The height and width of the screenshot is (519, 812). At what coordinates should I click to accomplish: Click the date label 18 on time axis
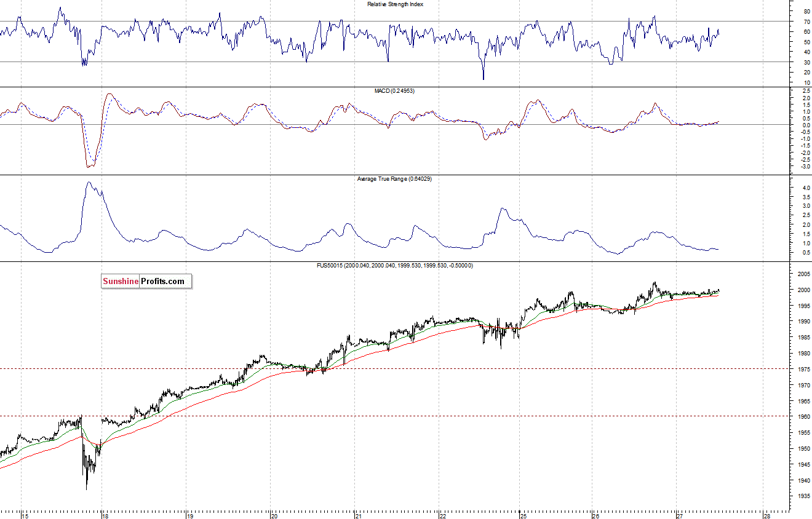coord(106,515)
